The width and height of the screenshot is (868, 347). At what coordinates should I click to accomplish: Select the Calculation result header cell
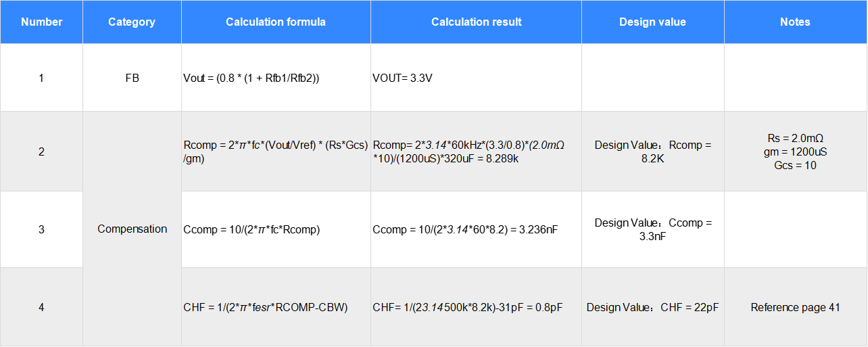[476, 22]
